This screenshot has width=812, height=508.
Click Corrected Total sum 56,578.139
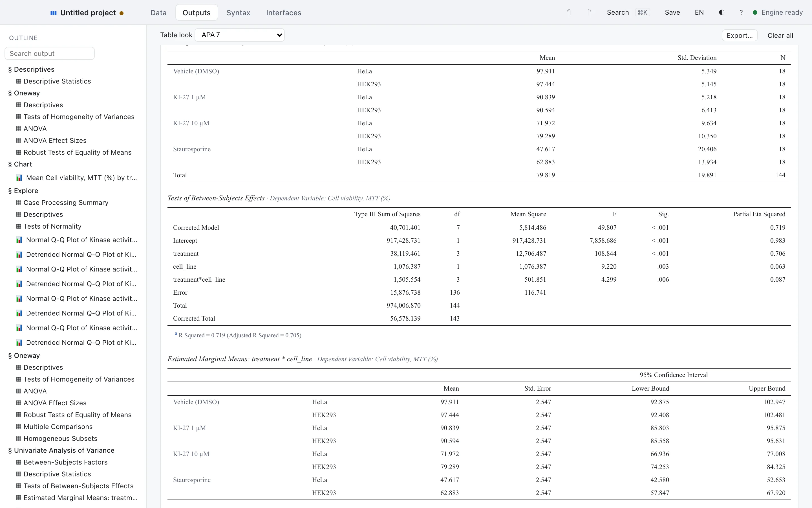[x=405, y=319]
